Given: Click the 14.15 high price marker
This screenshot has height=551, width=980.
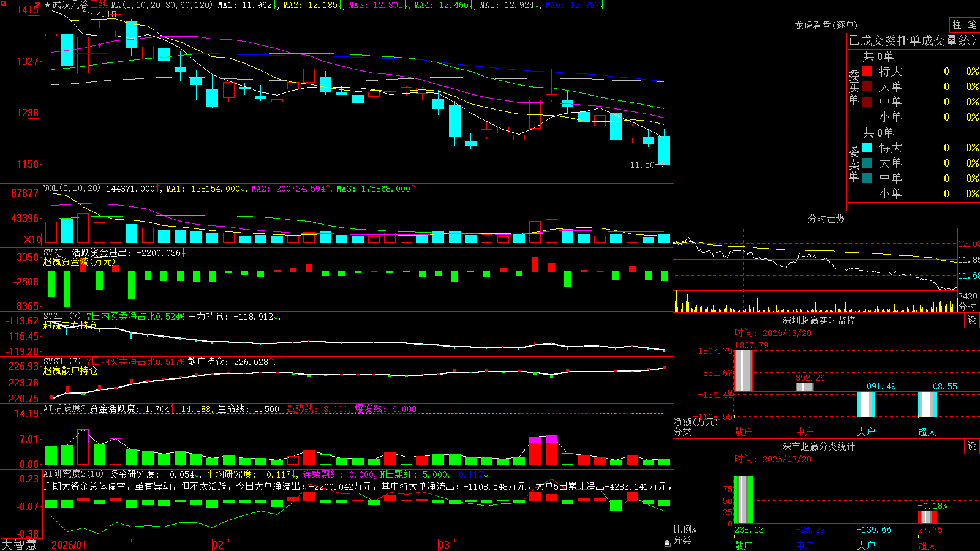Looking at the screenshot, I should [104, 14].
